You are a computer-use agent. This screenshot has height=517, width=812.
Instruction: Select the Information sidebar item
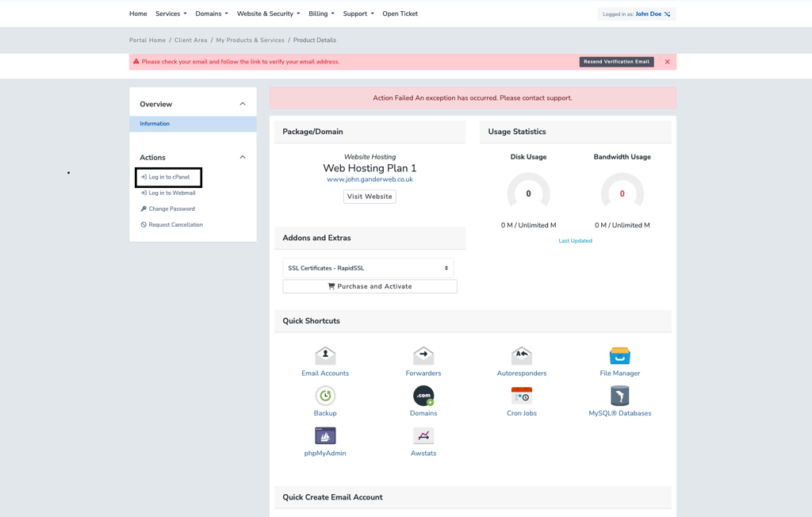(193, 124)
